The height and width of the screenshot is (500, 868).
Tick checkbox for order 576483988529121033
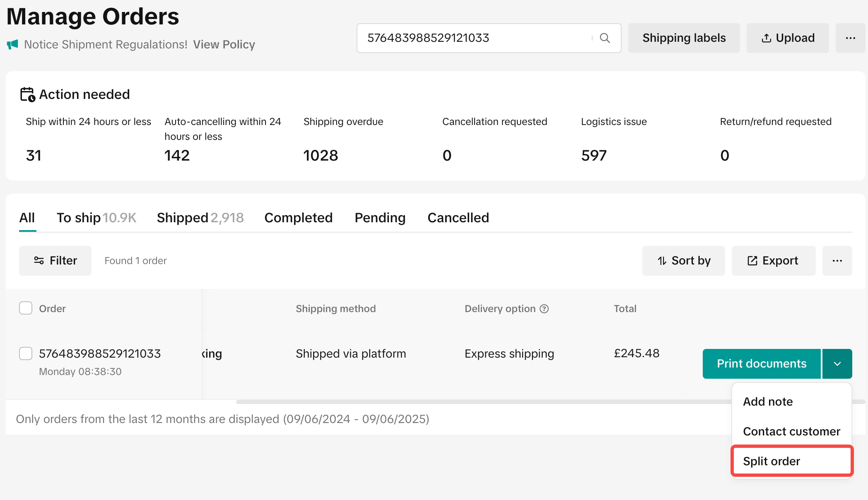pyautogui.click(x=26, y=353)
